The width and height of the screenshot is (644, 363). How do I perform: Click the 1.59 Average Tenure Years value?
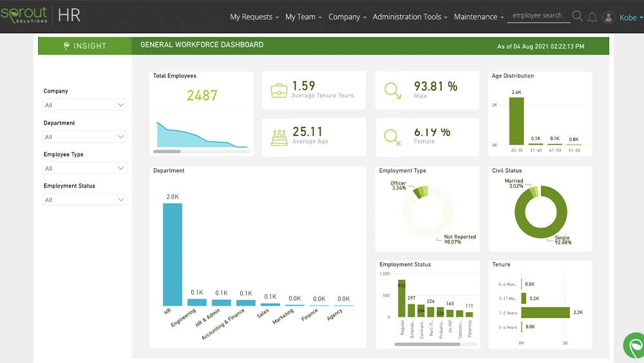[x=303, y=86]
